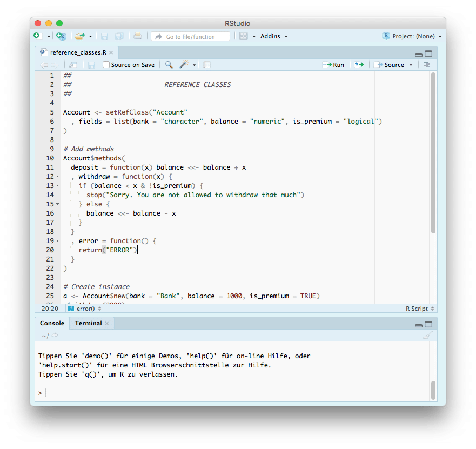Click the editor Save document icon
The width and height of the screenshot is (476, 449).
[x=91, y=65]
